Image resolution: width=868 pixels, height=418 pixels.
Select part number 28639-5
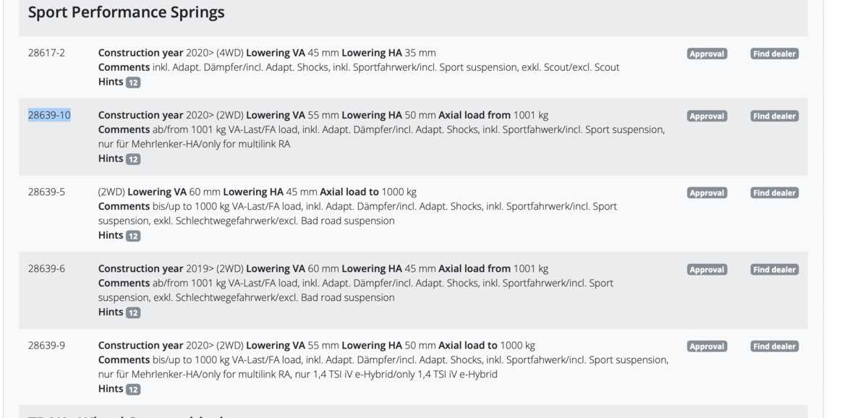click(46, 192)
